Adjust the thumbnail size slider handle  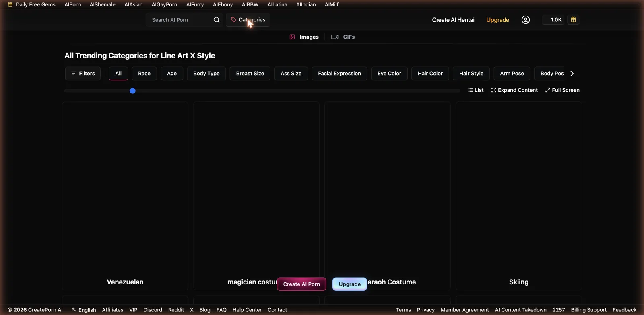[x=132, y=91]
